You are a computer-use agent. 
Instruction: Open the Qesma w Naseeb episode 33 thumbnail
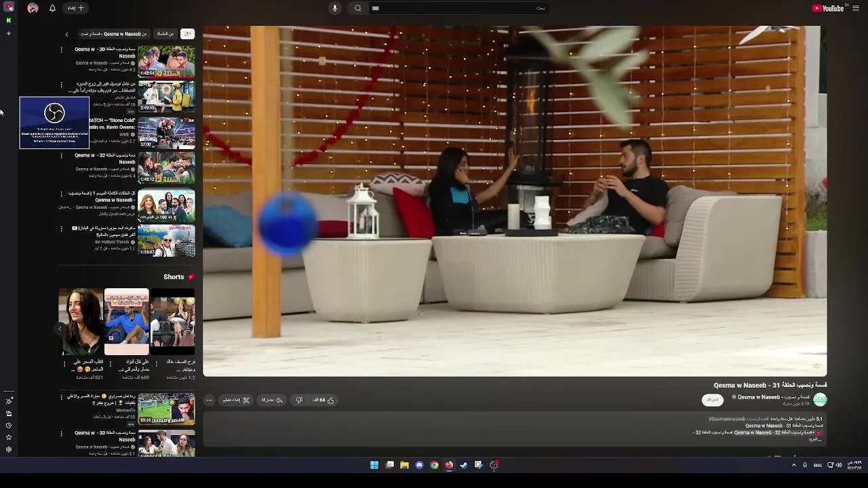pos(166,443)
